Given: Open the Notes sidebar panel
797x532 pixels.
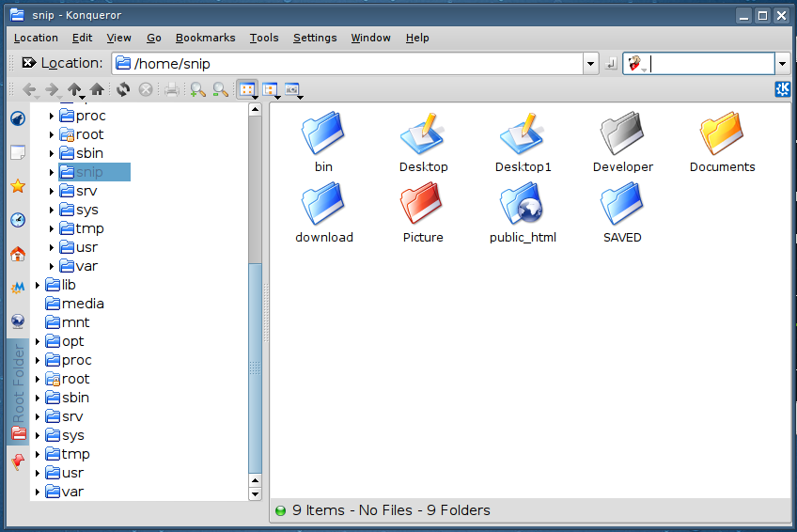Looking at the screenshot, I should tap(18, 152).
